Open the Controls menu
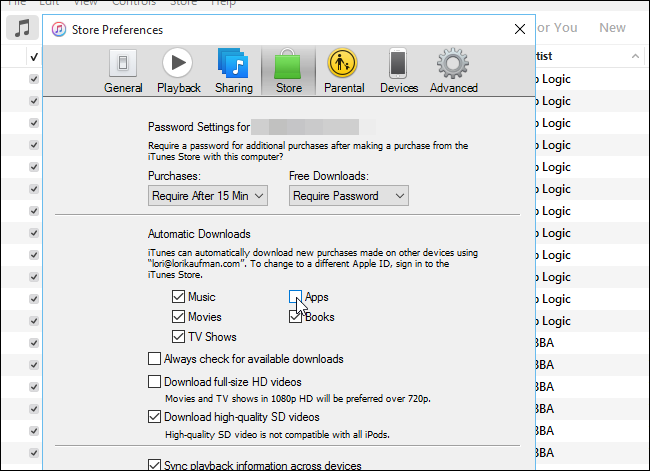 coord(131,3)
